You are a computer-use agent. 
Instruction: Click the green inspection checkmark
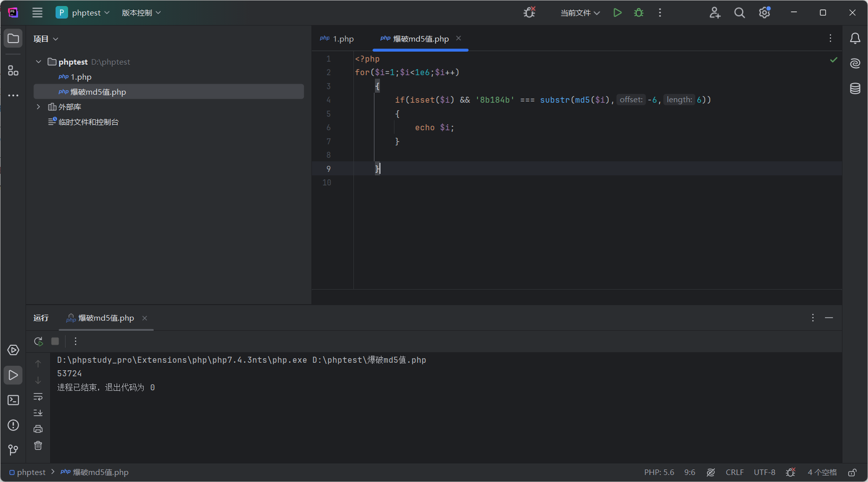pyautogui.click(x=833, y=60)
